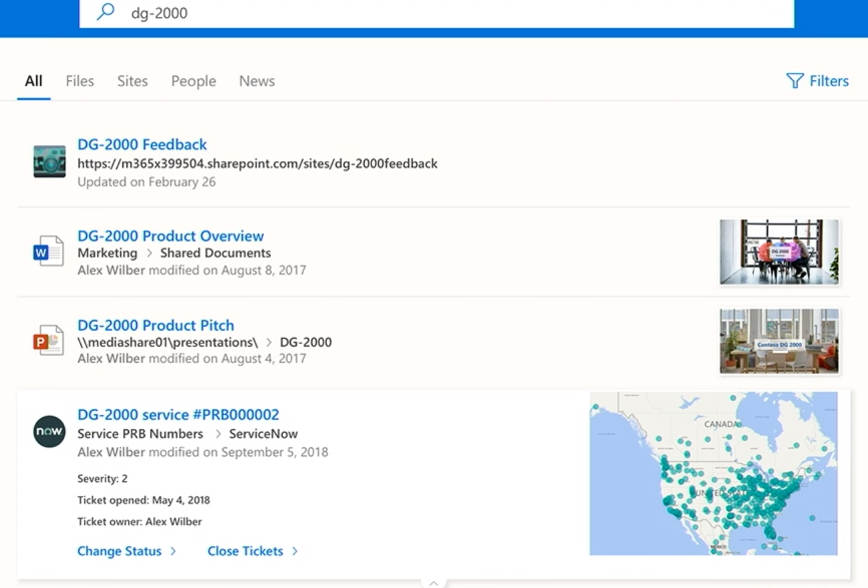Click the PowerPoint file icon

[49, 341]
